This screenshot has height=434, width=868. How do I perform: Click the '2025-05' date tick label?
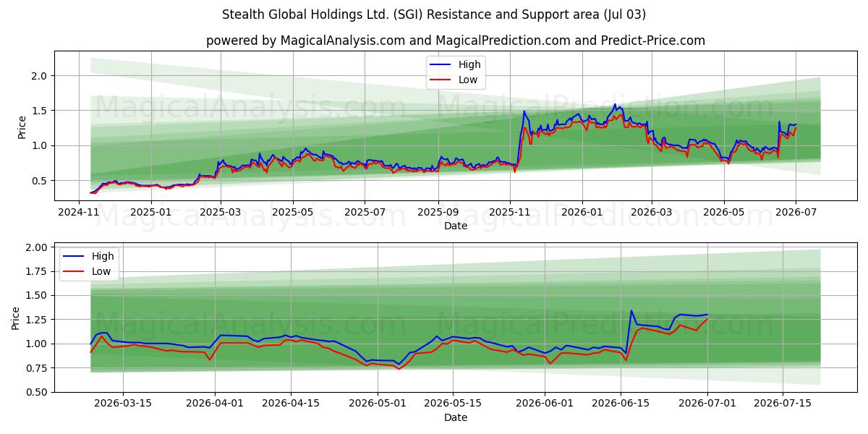click(x=293, y=212)
